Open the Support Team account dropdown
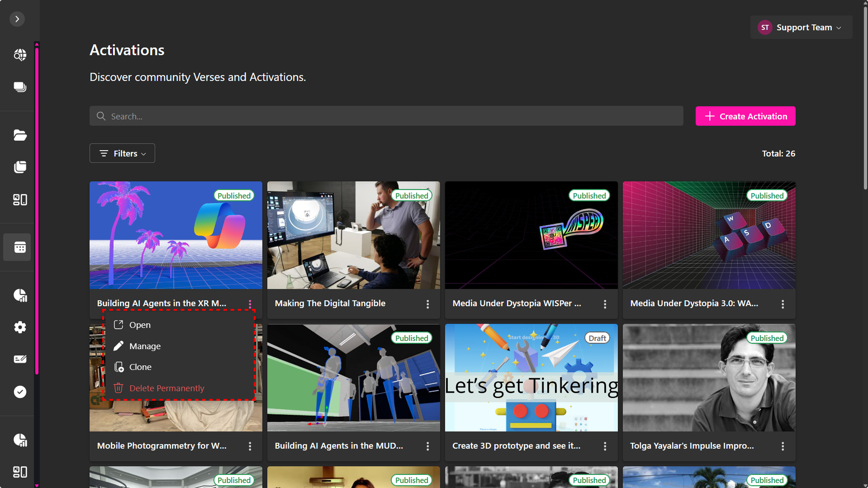The image size is (868, 488). point(801,28)
